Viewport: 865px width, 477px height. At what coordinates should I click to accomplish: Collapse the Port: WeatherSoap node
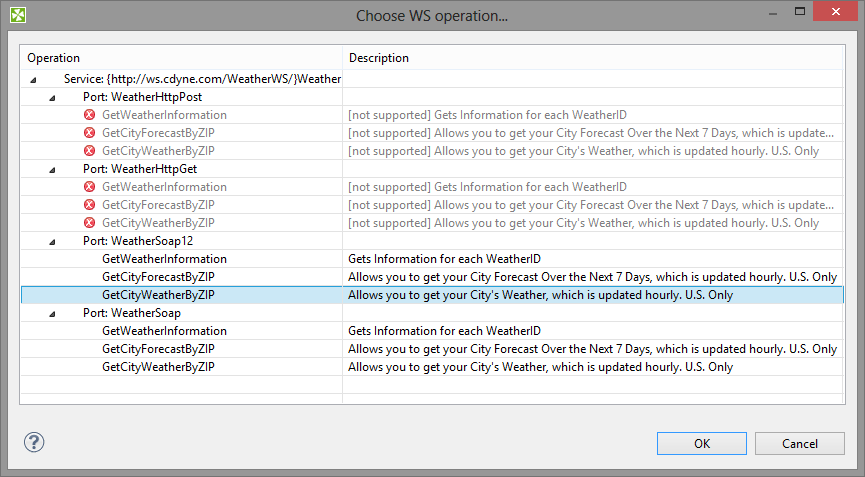[53, 313]
